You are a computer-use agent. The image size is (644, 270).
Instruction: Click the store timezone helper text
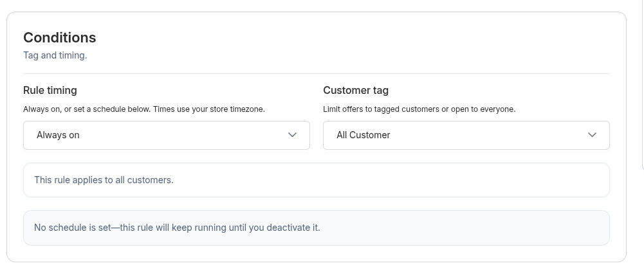click(144, 109)
